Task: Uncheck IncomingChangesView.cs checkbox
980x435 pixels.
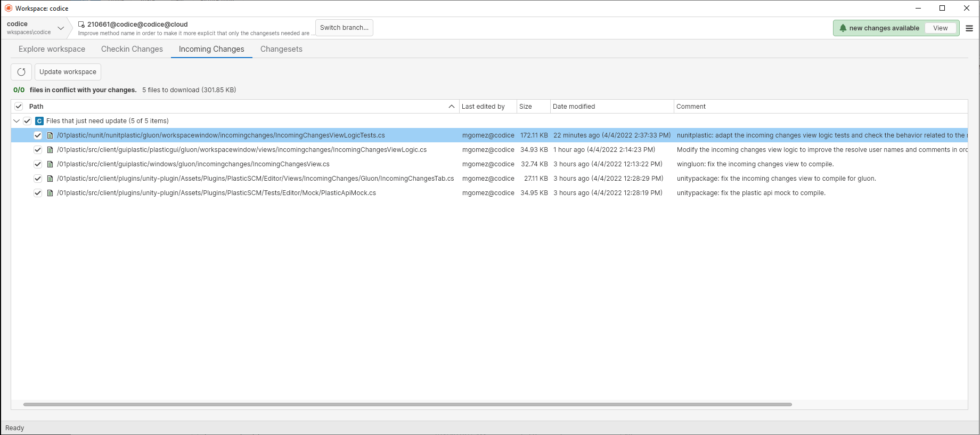Action: point(38,164)
